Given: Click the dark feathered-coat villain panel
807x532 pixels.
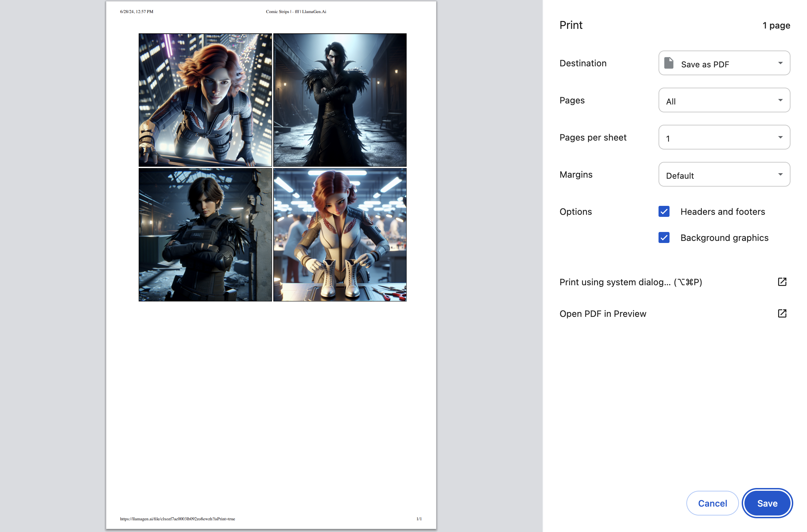Looking at the screenshot, I should point(340,100).
